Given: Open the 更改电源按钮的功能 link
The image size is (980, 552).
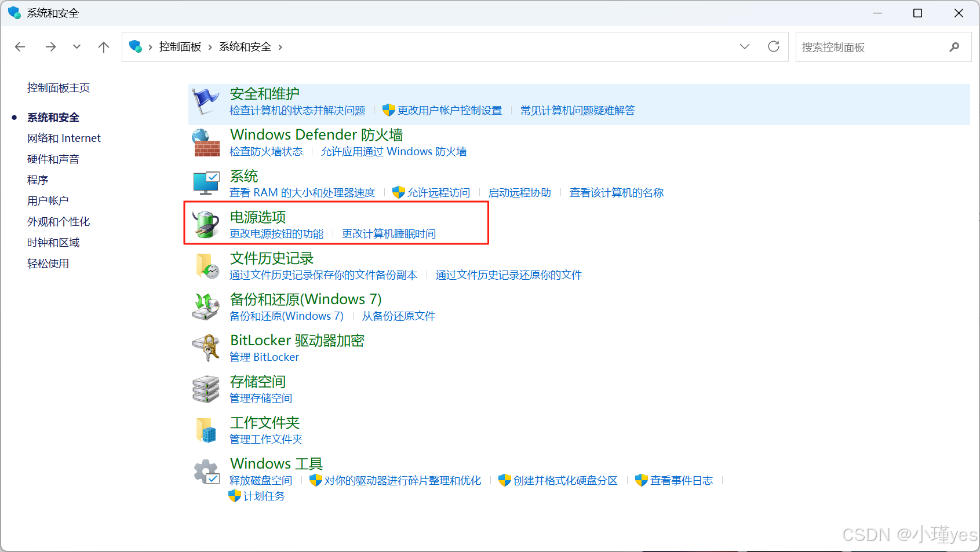Looking at the screenshot, I should click(x=276, y=234).
